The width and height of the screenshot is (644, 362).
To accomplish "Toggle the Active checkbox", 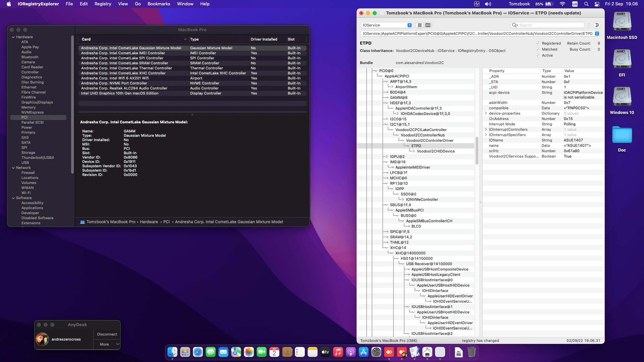I will tap(538, 55).
